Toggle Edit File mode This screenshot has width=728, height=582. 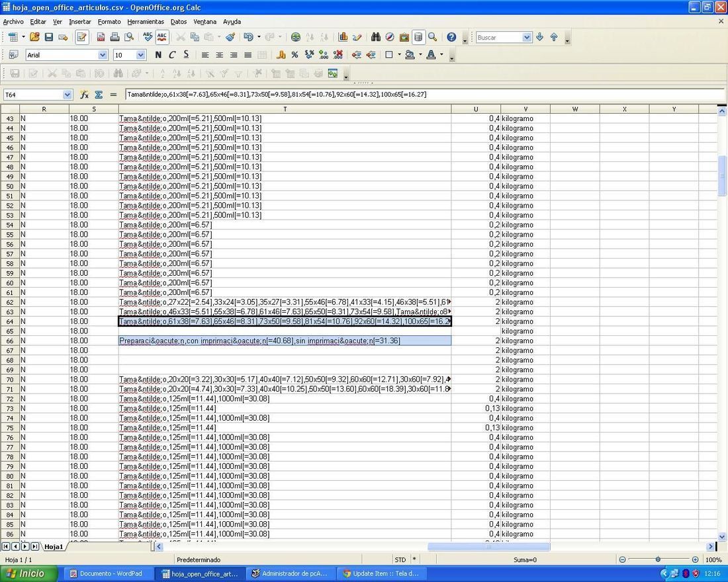point(81,37)
